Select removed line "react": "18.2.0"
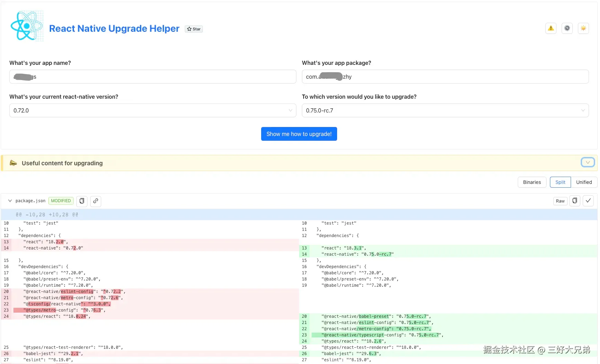 pyautogui.click(x=150, y=242)
